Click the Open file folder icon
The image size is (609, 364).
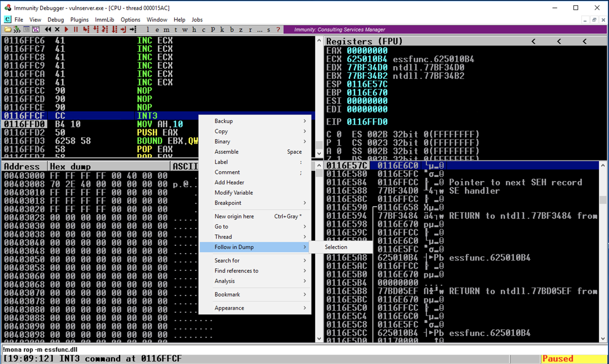(x=7, y=30)
